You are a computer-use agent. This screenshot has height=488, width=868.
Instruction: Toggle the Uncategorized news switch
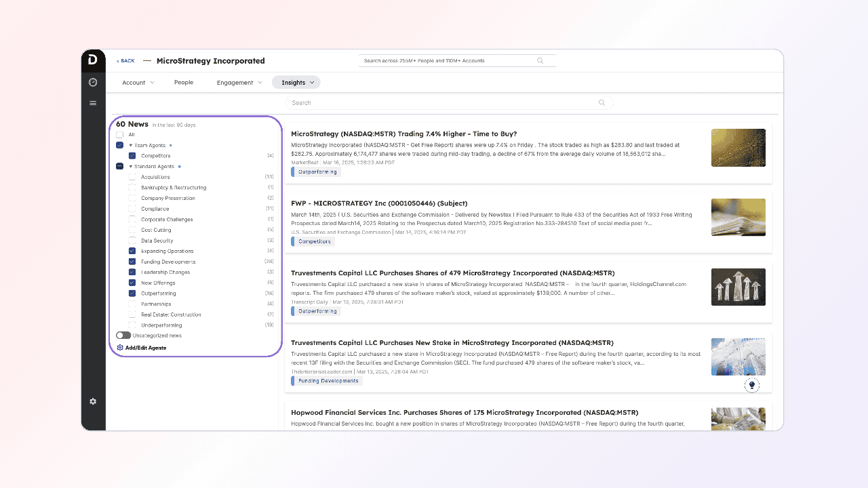[123, 335]
